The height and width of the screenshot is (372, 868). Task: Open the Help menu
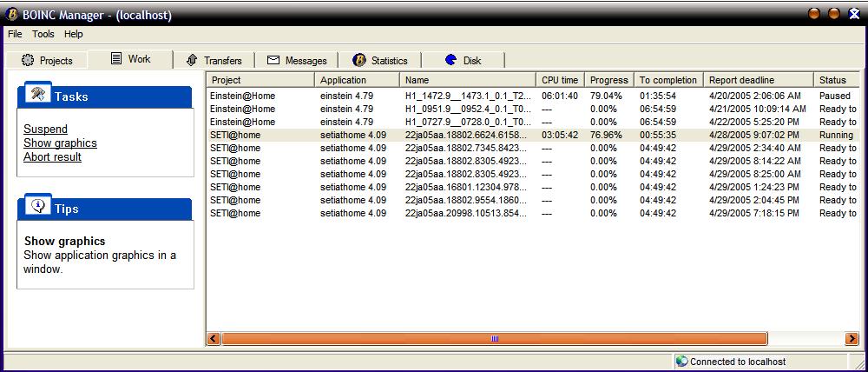(74, 34)
